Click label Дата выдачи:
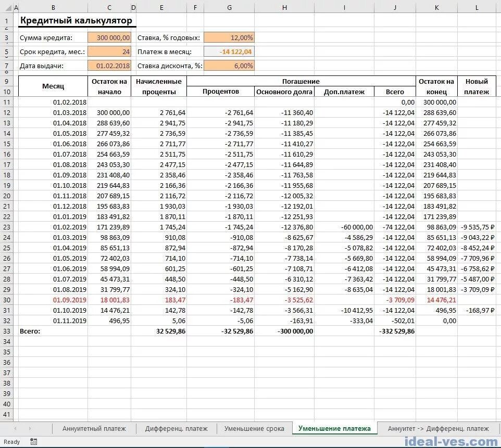The image size is (501, 448). pyautogui.click(x=42, y=66)
